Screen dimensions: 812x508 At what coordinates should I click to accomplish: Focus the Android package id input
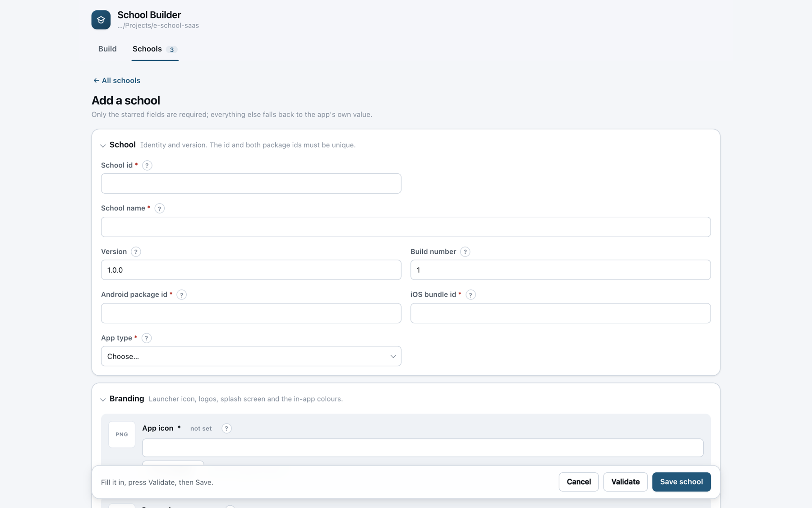click(251, 313)
